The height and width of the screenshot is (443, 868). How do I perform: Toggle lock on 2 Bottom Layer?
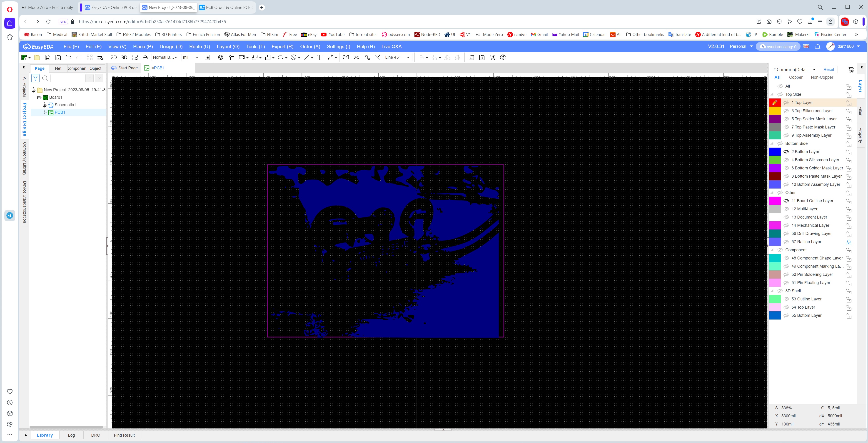(x=849, y=152)
